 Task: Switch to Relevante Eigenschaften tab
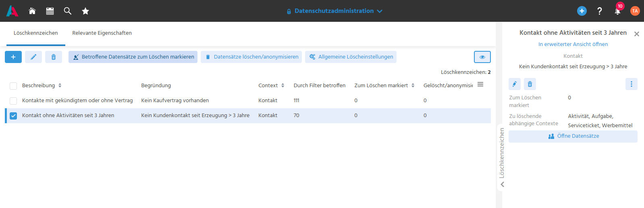[102, 33]
